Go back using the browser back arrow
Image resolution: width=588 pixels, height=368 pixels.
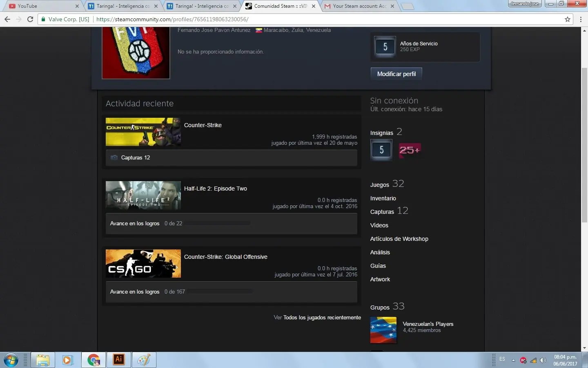click(x=7, y=19)
